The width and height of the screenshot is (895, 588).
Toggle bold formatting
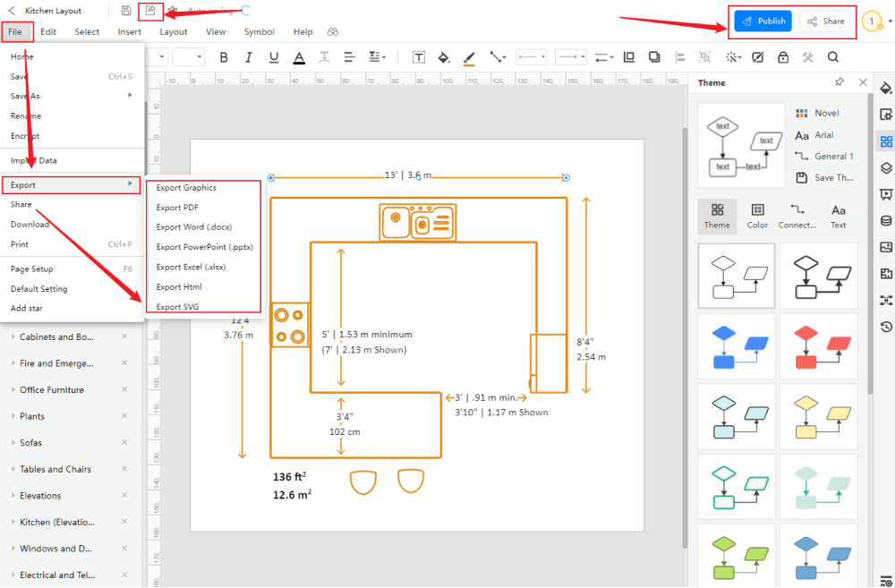(223, 56)
